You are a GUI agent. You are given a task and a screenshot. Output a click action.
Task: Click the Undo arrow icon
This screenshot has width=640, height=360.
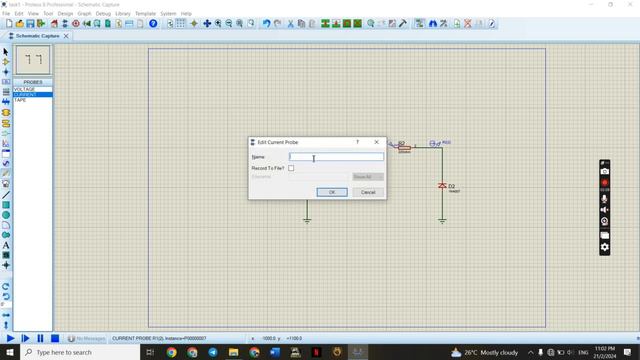click(x=267, y=24)
